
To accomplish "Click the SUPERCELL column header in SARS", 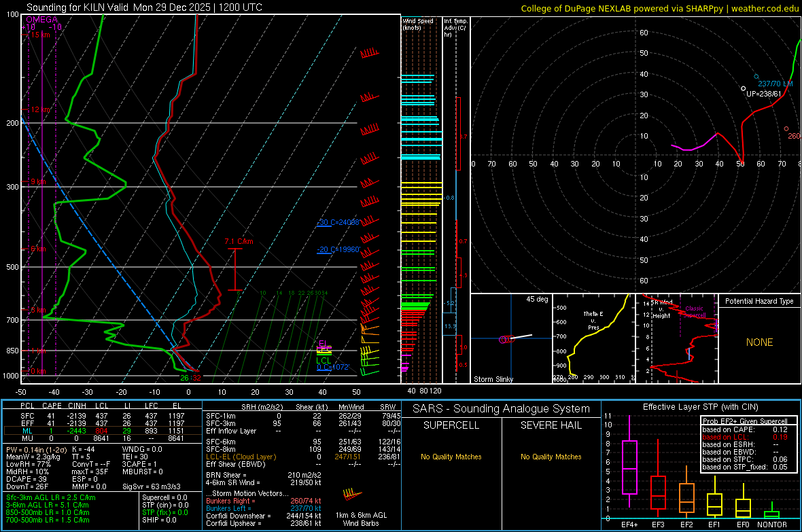I will click(x=451, y=425).
